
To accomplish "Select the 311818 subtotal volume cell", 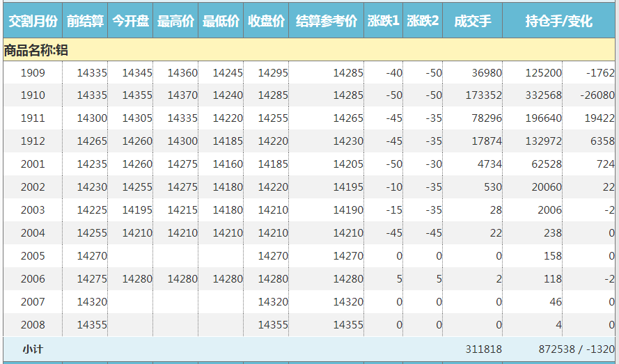I will click(x=483, y=349).
